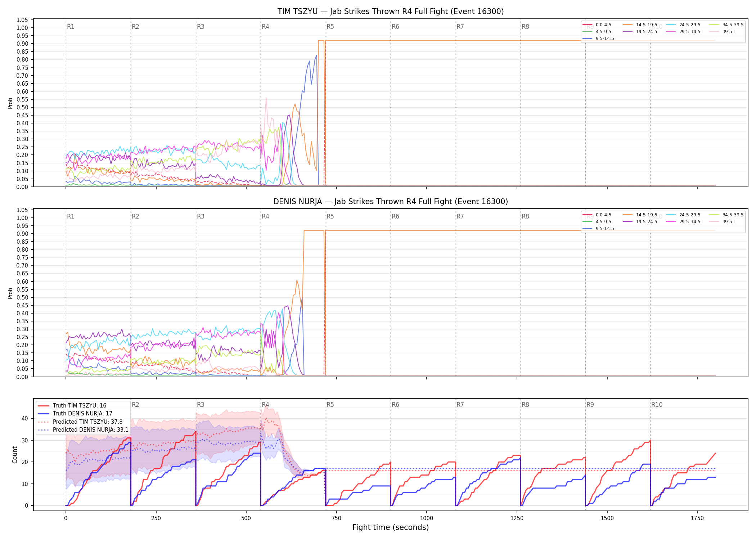
Task: Select 'Predicted DENIS NURJA: 33.1' legend entry
Action: pos(83,429)
